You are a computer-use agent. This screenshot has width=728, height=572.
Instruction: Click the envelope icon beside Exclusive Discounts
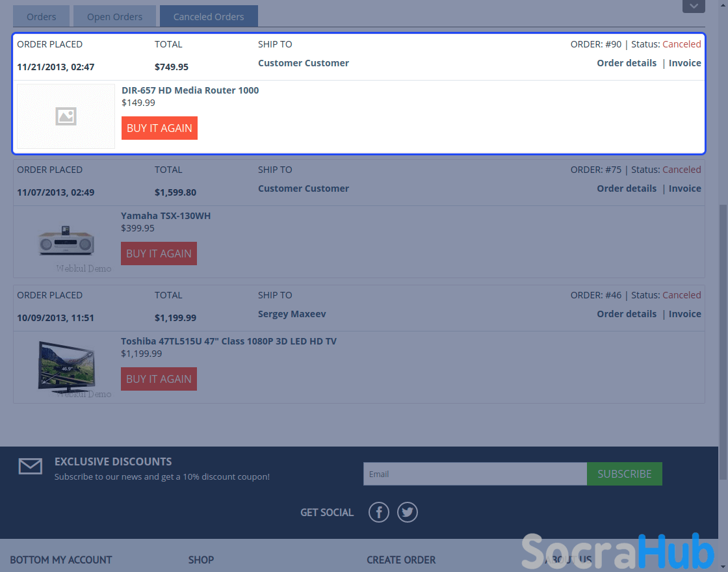(x=31, y=467)
